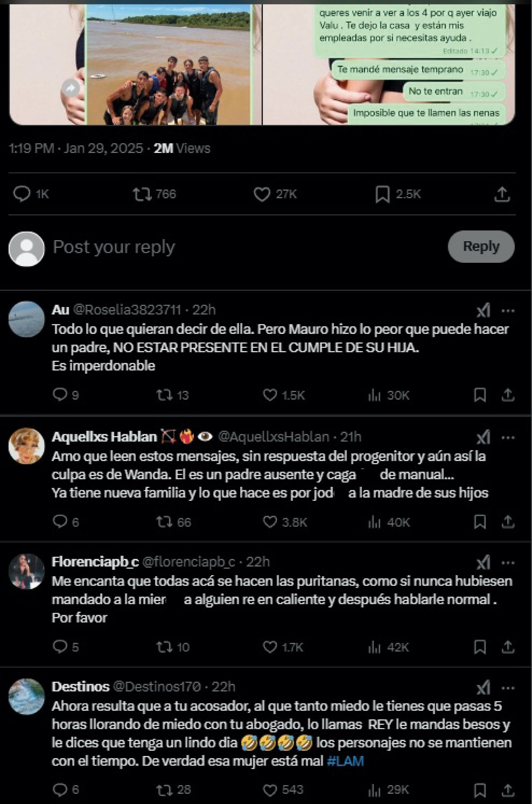Share Florenciapb_c's reply
This screenshot has width=532, height=804.
pyautogui.click(x=508, y=647)
